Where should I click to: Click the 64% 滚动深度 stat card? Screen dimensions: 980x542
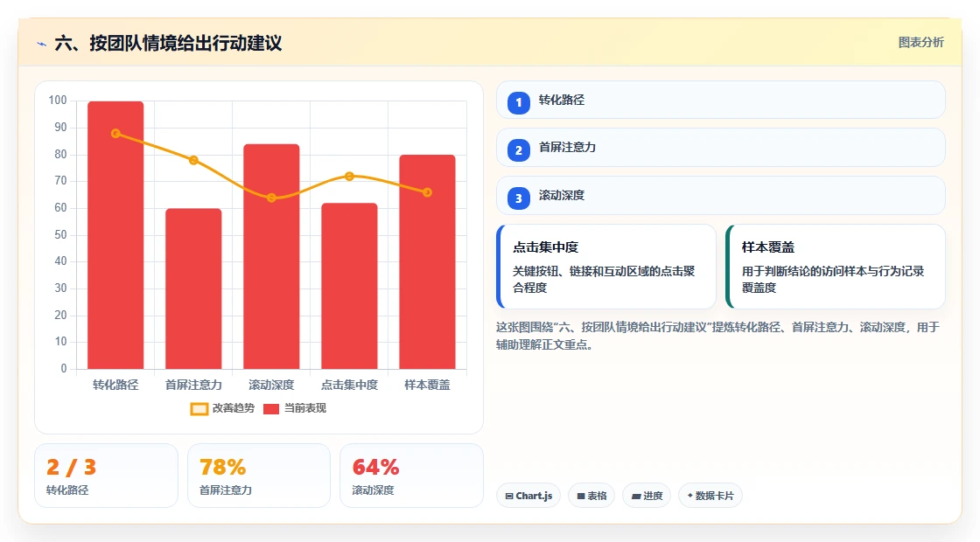[411, 476]
